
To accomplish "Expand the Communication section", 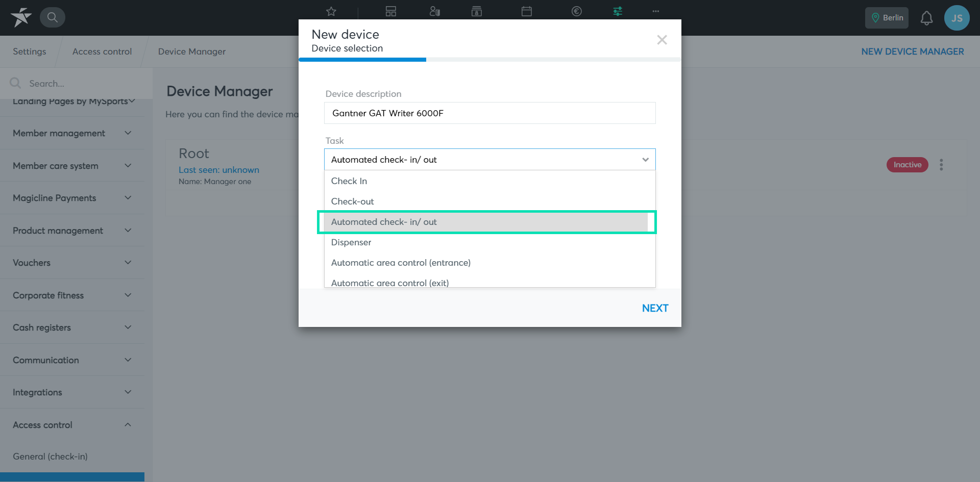I will (x=72, y=360).
